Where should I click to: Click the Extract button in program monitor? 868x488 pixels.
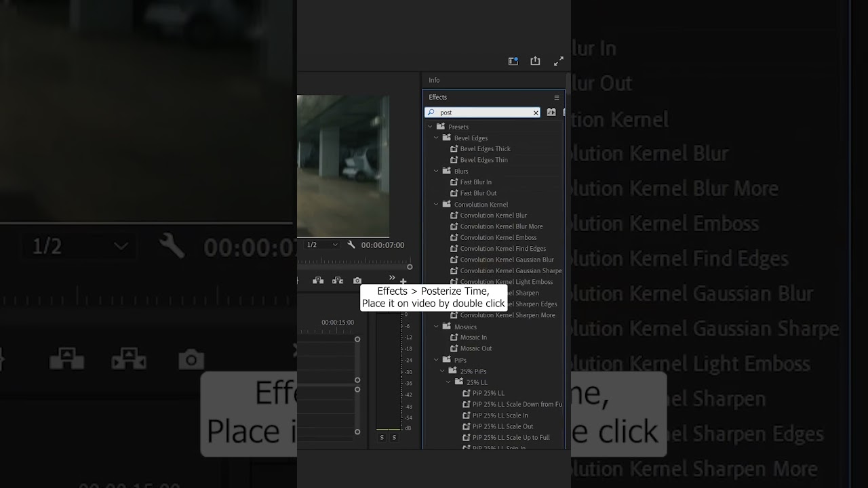[x=338, y=281]
